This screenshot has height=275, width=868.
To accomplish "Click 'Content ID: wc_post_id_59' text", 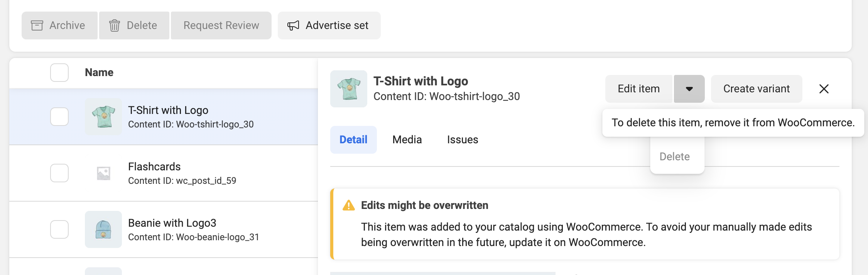I will (x=182, y=181).
